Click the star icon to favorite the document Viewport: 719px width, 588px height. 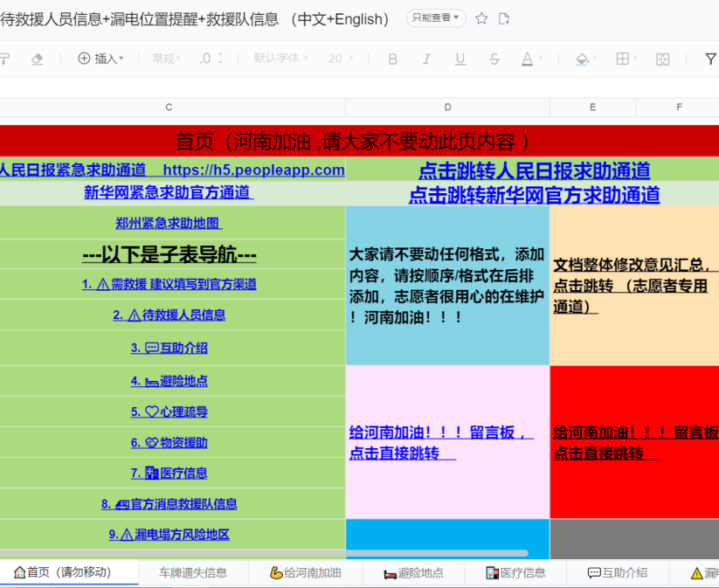click(x=481, y=18)
